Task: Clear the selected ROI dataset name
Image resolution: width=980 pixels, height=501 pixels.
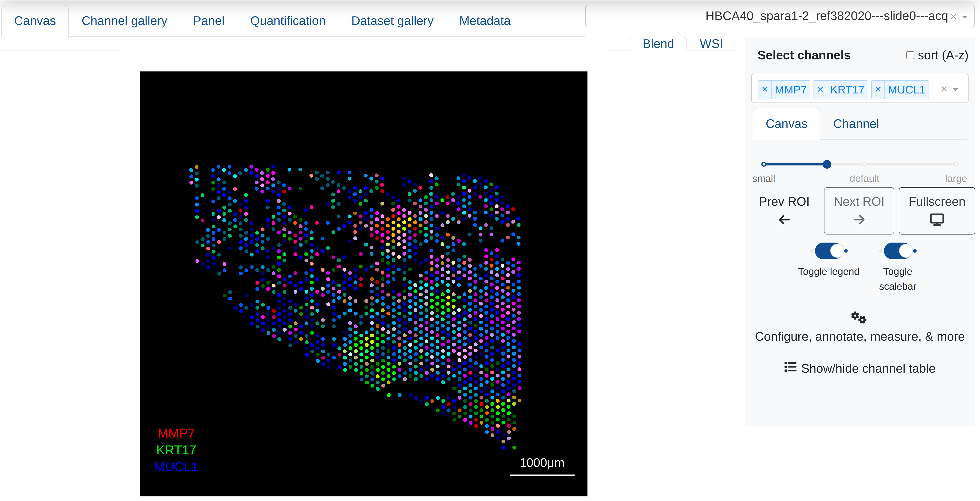Action: click(953, 17)
